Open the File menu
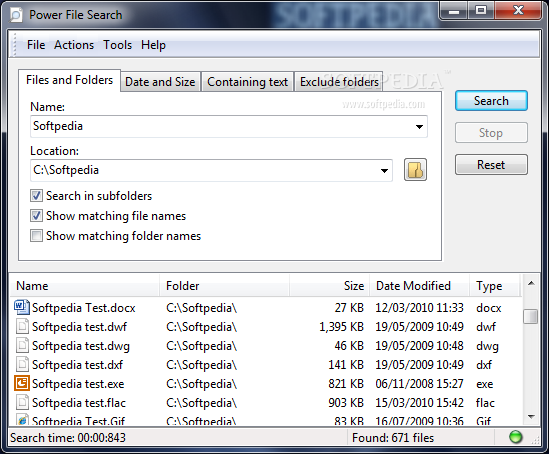This screenshot has height=454, width=549. click(x=36, y=45)
